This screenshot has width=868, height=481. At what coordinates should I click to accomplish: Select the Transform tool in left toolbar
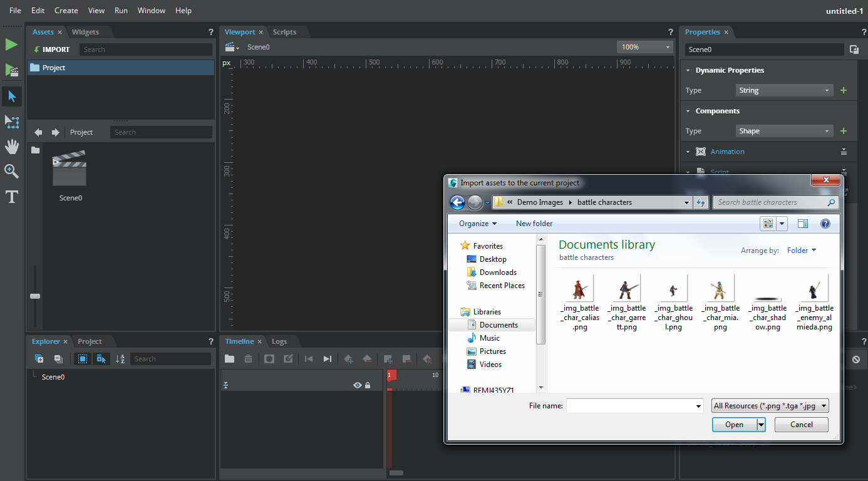[x=11, y=122]
